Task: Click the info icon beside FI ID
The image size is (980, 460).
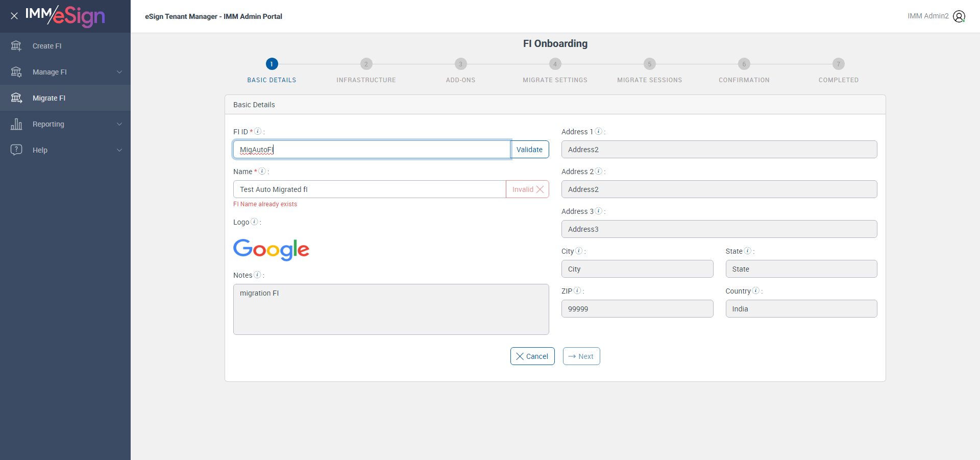Action: click(x=258, y=131)
